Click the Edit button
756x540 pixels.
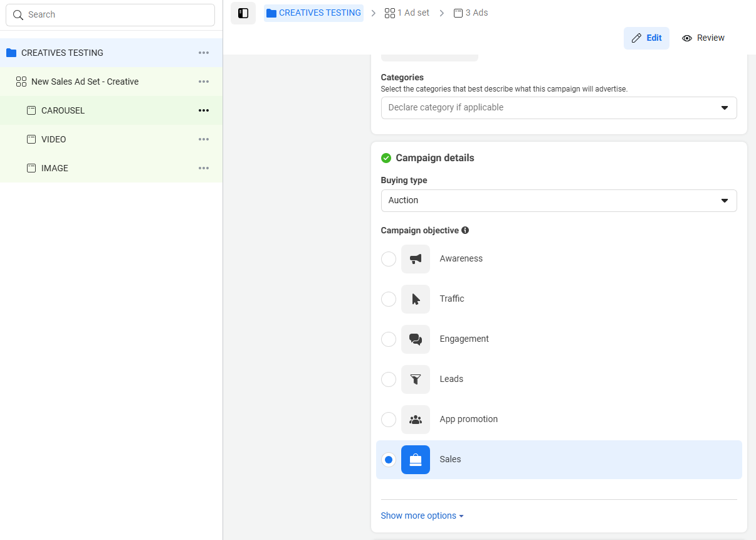pos(646,38)
